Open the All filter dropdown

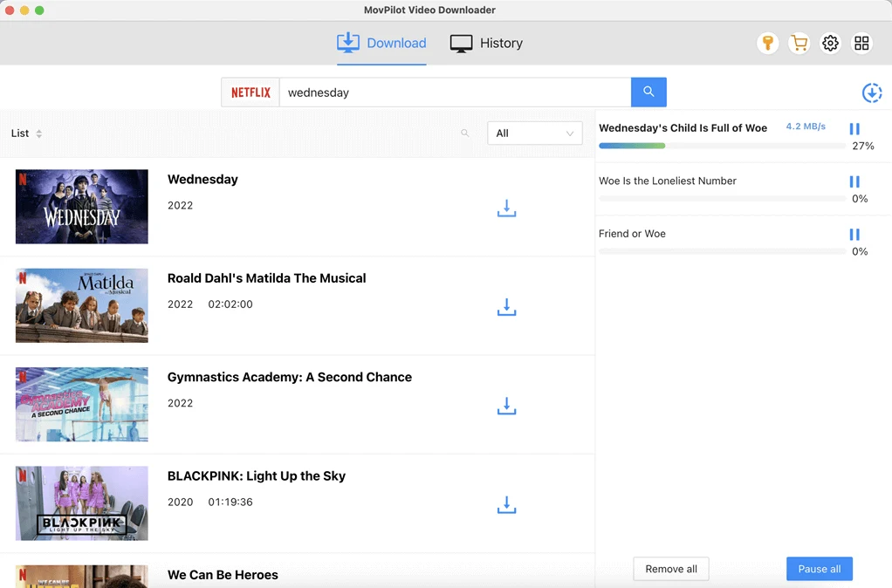(x=534, y=133)
